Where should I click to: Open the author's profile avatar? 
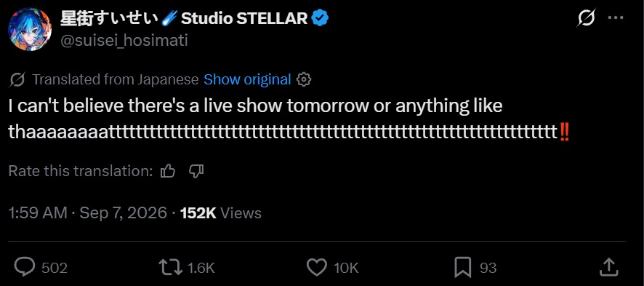click(30, 29)
